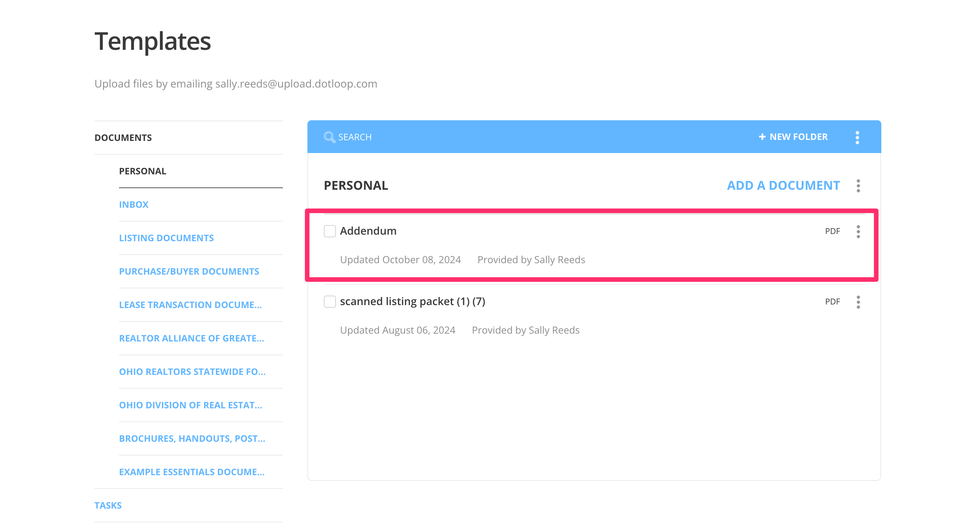Open the blue toolbar three-dot menu
The image size is (980, 525).
857,137
